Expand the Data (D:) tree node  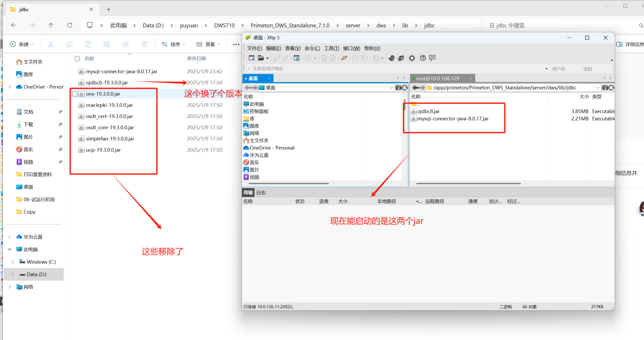pyautogui.click(x=12, y=274)
